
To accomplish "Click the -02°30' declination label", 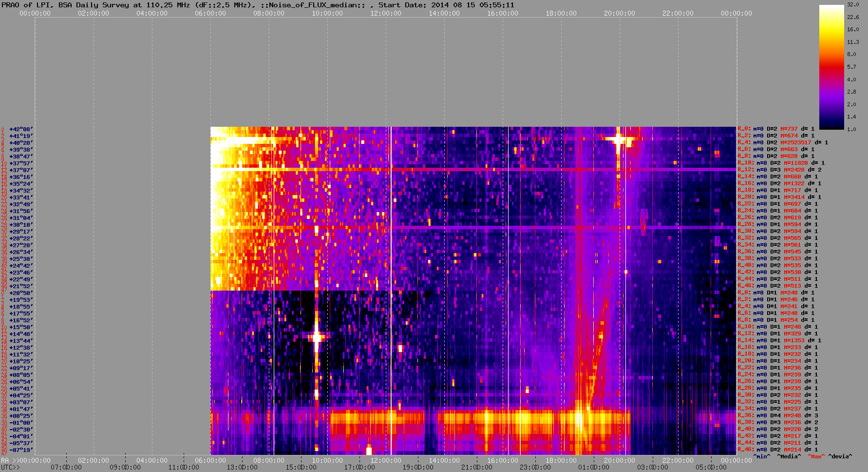I will coord(21,430).
